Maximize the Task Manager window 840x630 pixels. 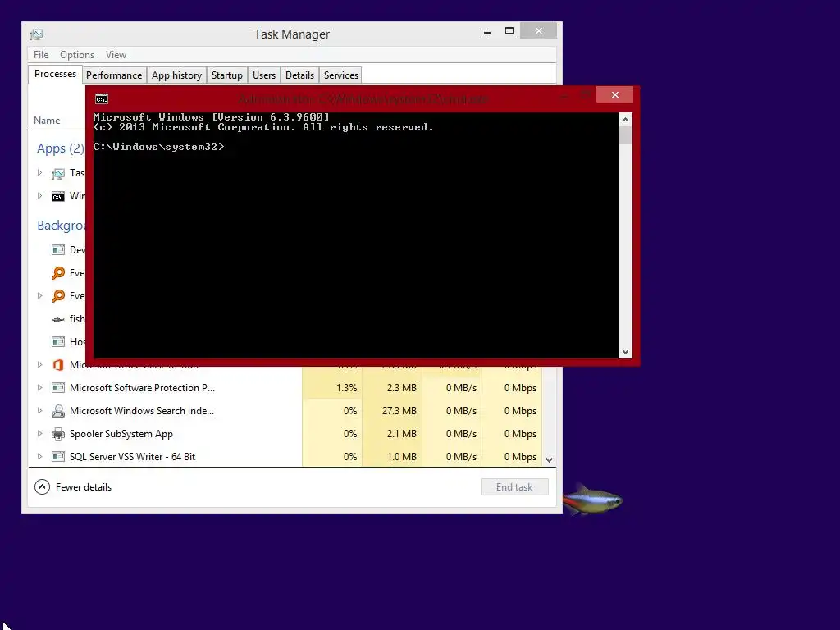[x=509, y=31]
